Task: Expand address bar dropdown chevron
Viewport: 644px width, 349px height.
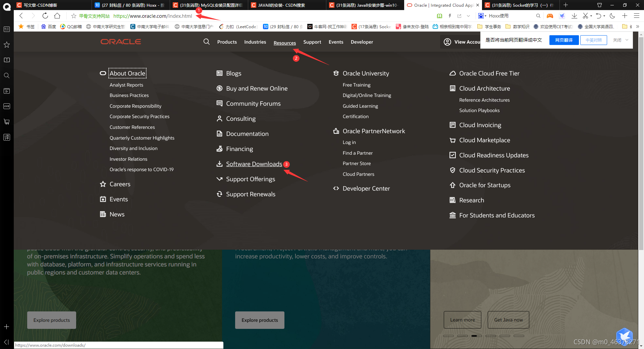Action: click(x=468, y=16)
